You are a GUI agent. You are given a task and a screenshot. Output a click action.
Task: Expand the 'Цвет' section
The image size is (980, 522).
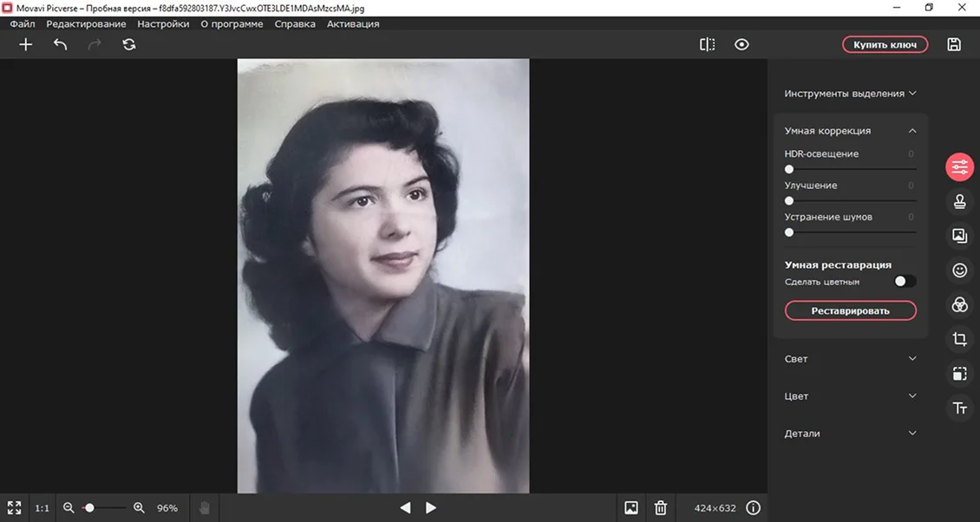[x=850, y=396]
